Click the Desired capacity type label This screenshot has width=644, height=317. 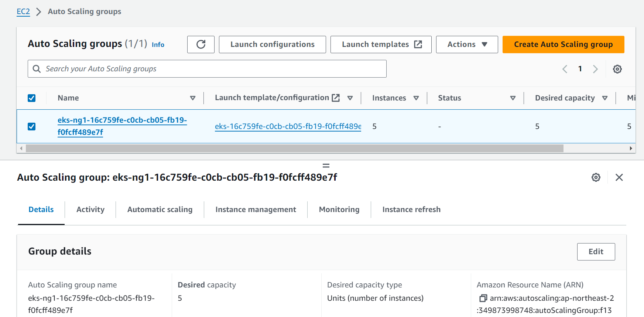pos(364,285)
